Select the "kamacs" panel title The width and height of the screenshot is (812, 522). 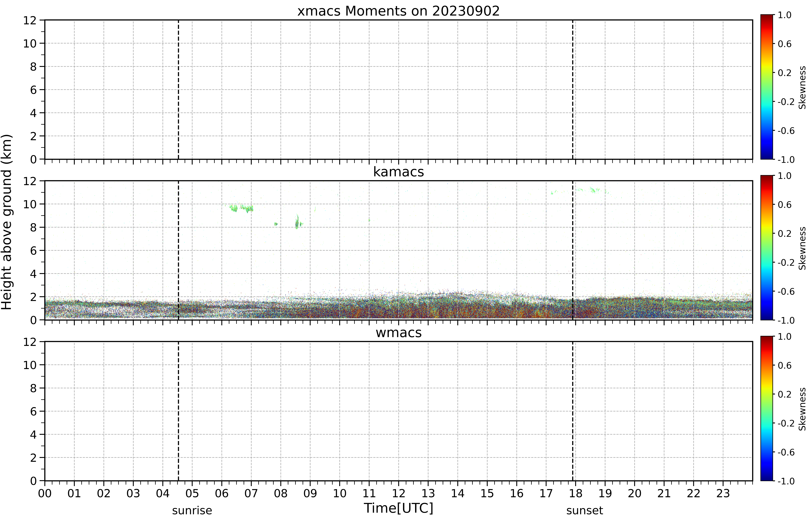399,172
